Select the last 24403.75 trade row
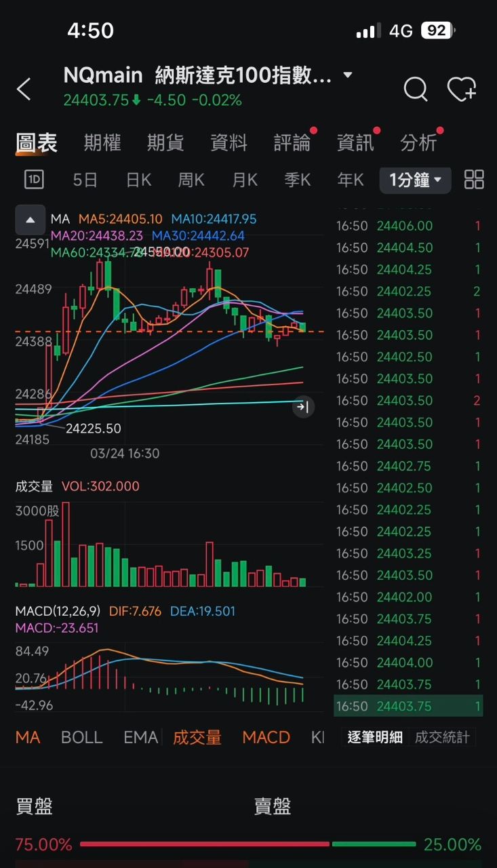 (408, 706)
